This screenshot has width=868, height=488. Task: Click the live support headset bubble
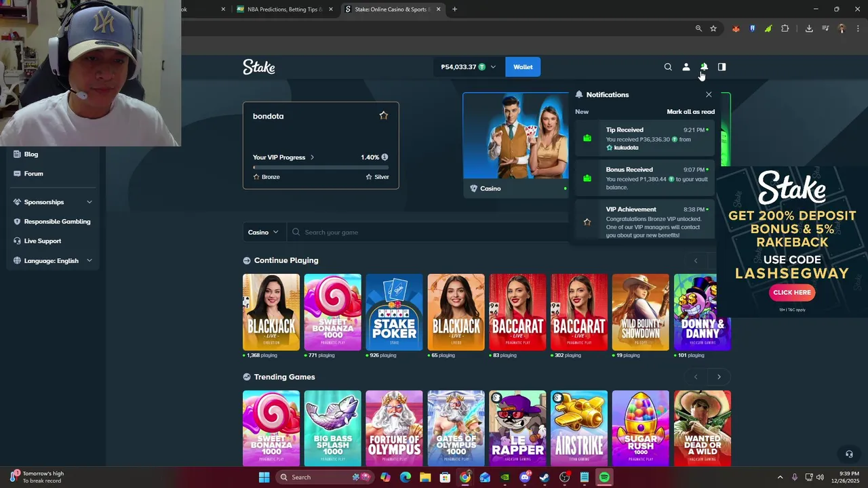[849, 454]
